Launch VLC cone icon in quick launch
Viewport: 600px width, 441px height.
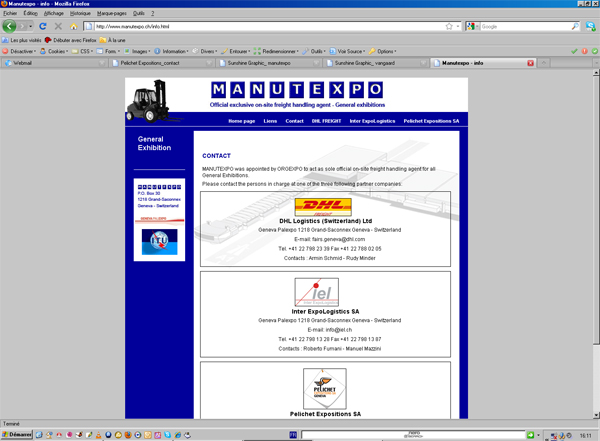coord(98,435)
